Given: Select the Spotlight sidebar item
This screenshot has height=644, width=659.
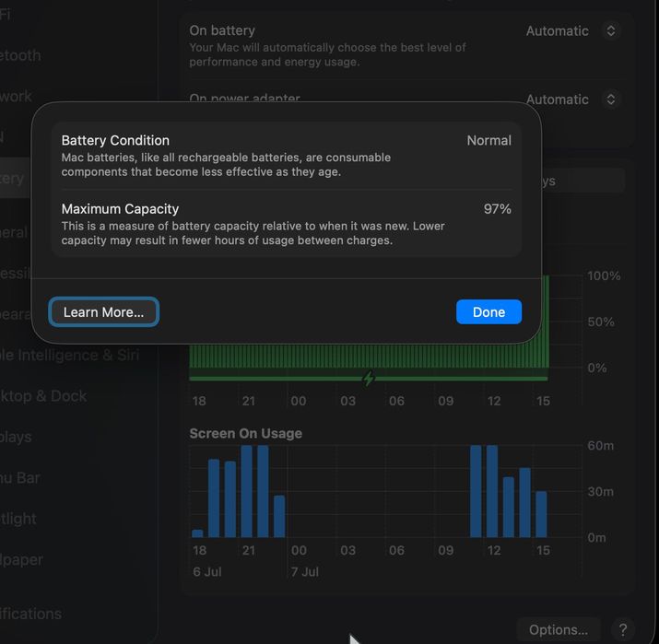Looking at the screenshot, I should click(18, 519).
